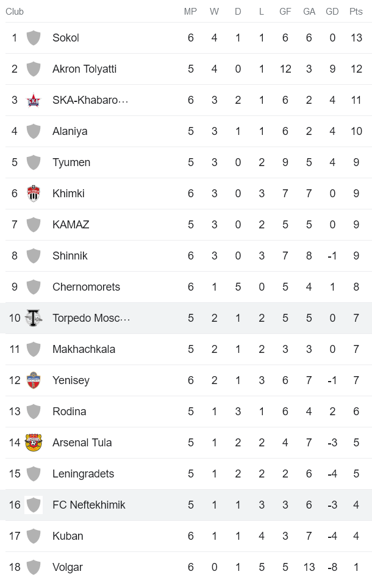Select the Yenisey club badge

pos(34,380)
